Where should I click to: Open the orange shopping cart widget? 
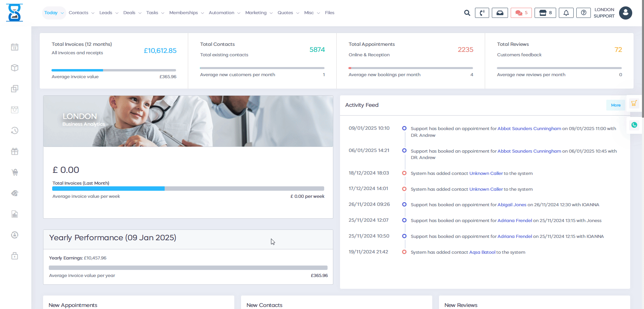(x=634, y=103)
